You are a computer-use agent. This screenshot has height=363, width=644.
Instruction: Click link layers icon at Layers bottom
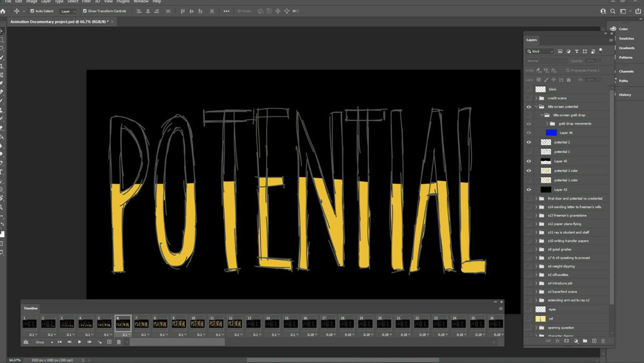548,340
